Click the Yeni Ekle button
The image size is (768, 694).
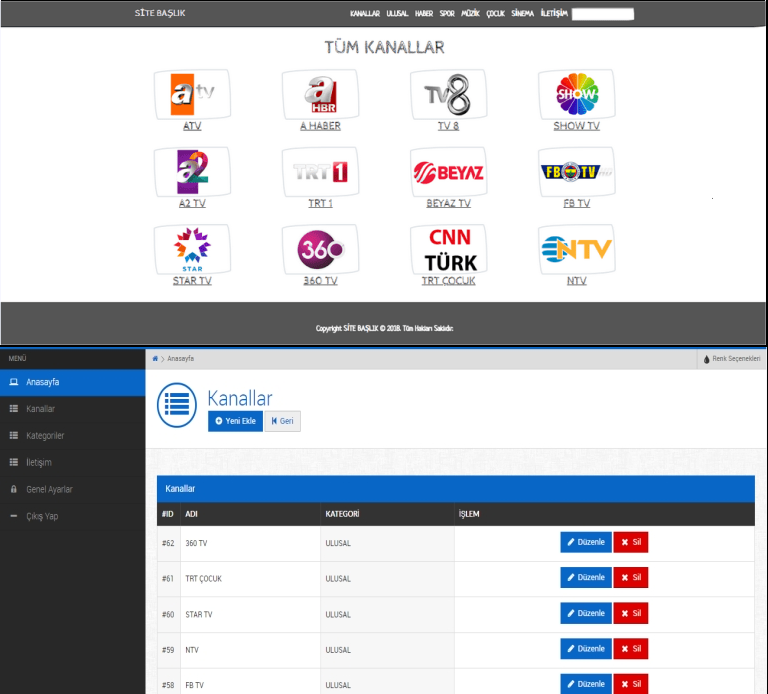(x=236, y=421)
